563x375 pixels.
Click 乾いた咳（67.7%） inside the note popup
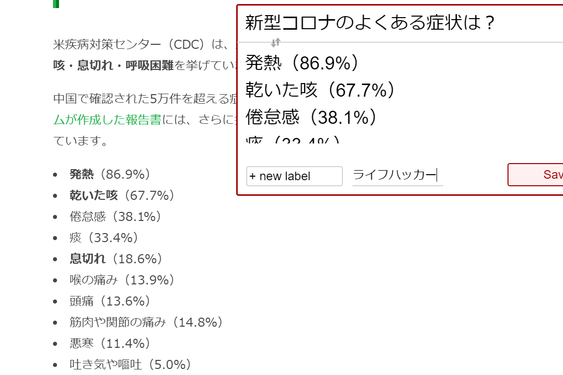pyautogui.click(x=320, y=90)
